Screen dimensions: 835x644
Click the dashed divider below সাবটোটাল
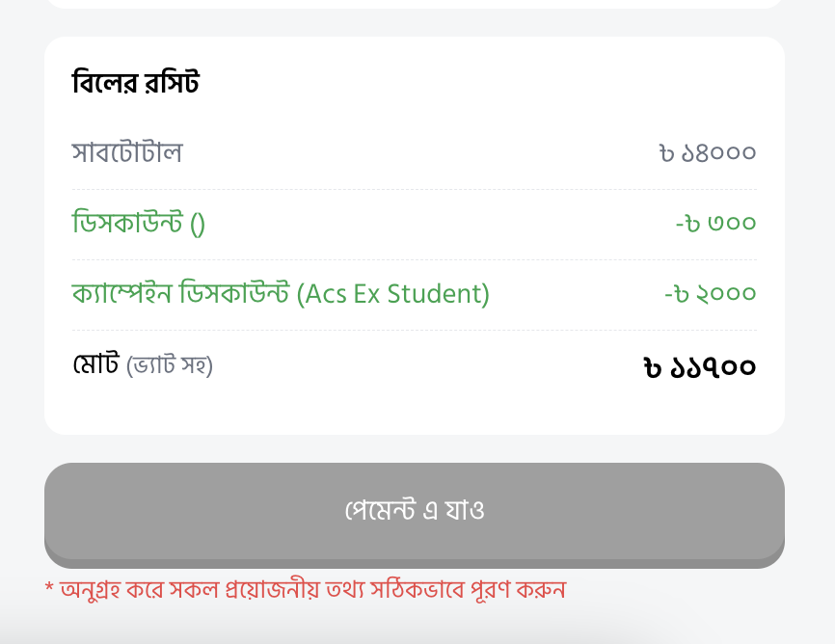click(415, 189)
